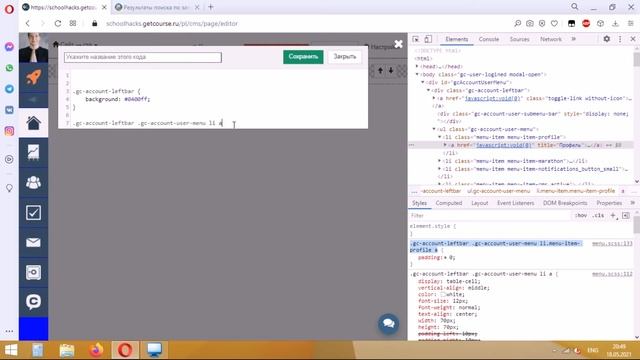Open the Event Listeners tab

516,203
